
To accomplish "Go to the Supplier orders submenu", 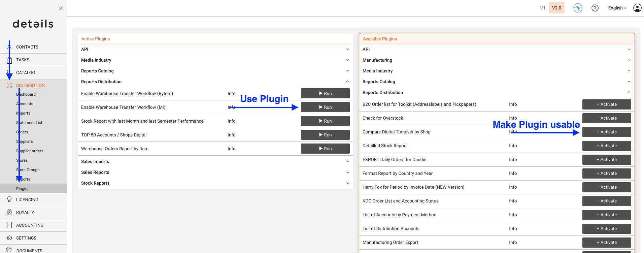I will [30, 151].
